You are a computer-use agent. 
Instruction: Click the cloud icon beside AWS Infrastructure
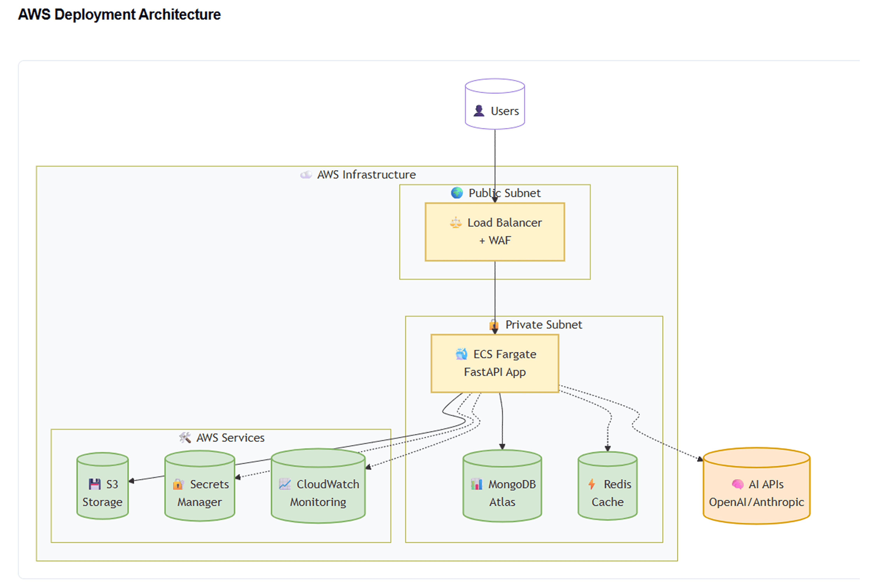coord(306,174)
